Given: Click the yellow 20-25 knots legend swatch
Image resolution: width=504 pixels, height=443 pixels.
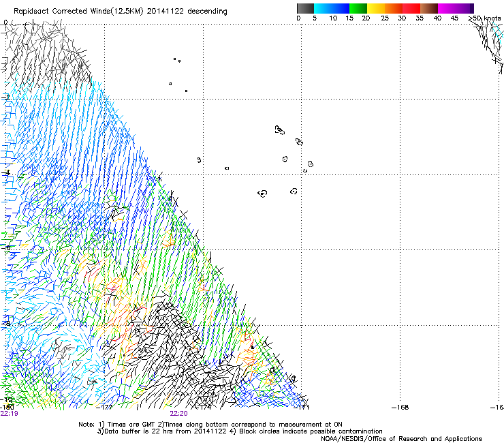Looking at the screenshot, I should coord(376,8).
